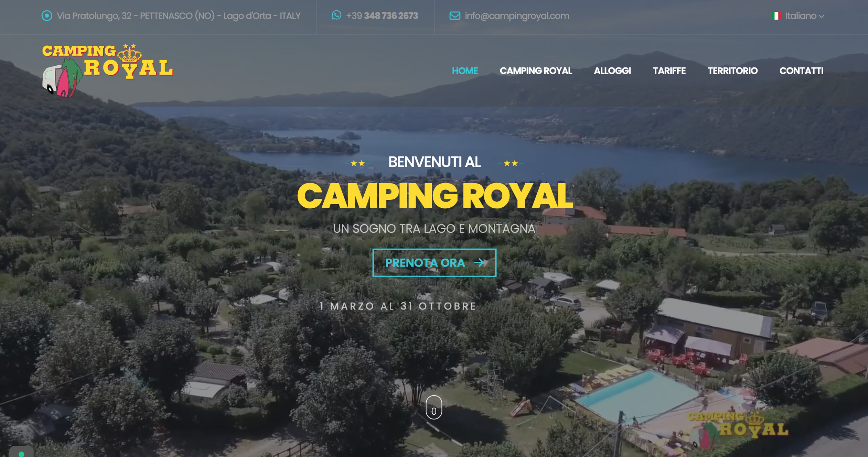Image resolution: width=868 pixels, height=457 pixels.
Task: Open the Camping Royal menu item
Action: coord(536,71)
